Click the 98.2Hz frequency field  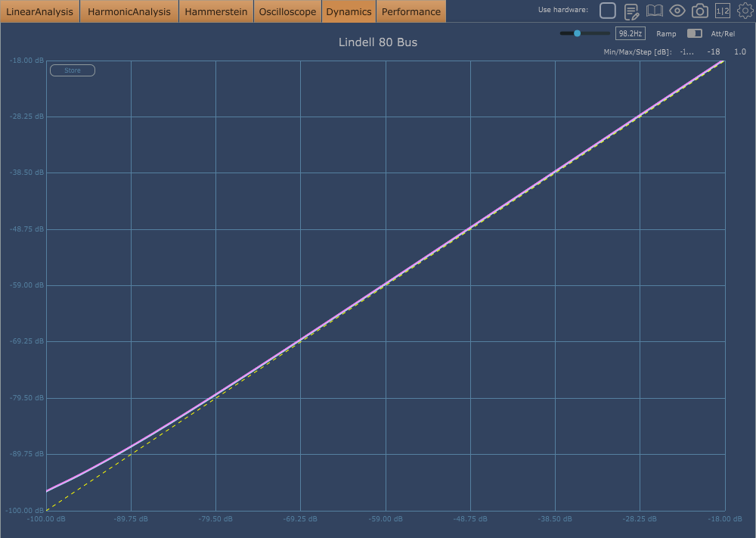(x=631, y=33)
